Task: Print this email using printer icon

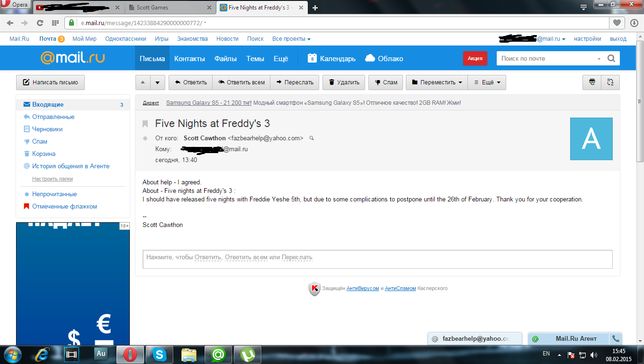Action: (x=592, y=82)
